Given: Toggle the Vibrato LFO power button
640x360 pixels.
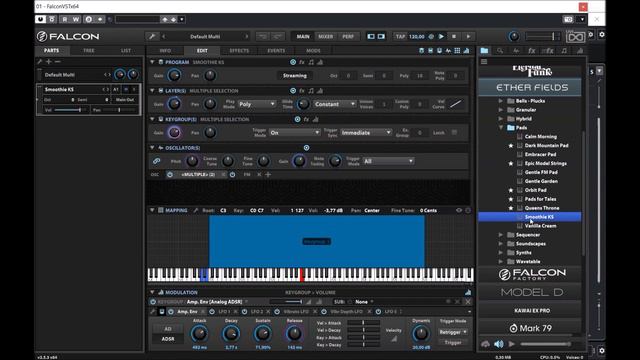Looking at the screenshot, I should click(277, 311).
